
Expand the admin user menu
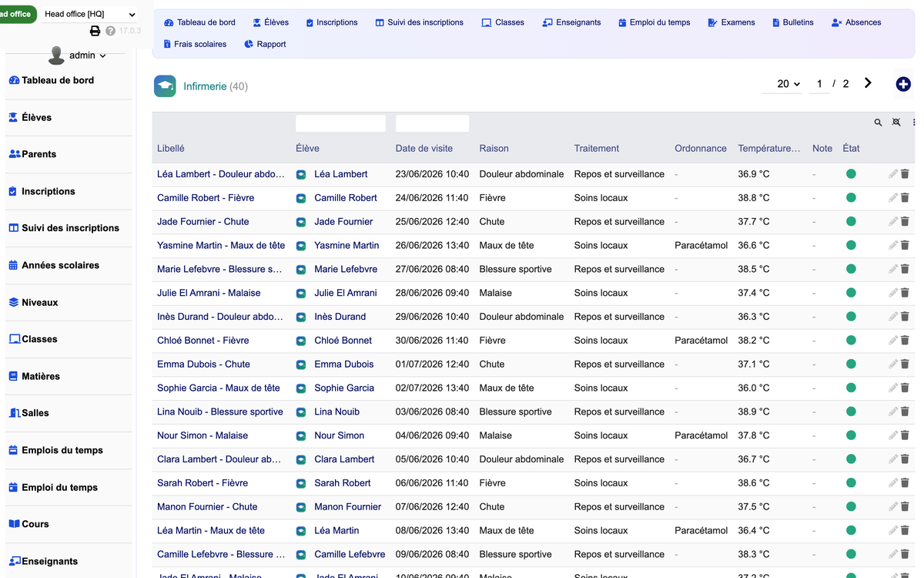(88, 55)
